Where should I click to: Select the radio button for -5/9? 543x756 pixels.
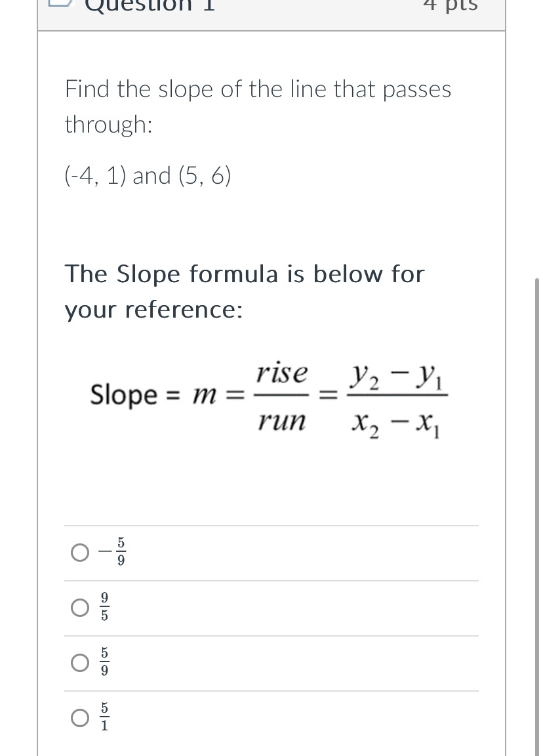pyautogui.click(x=79, y=552)
